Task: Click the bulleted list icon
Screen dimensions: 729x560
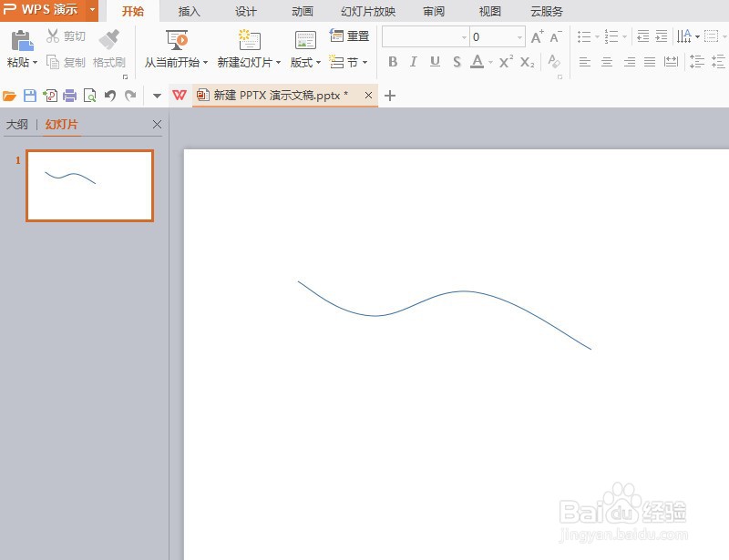Action: (584, 36)
